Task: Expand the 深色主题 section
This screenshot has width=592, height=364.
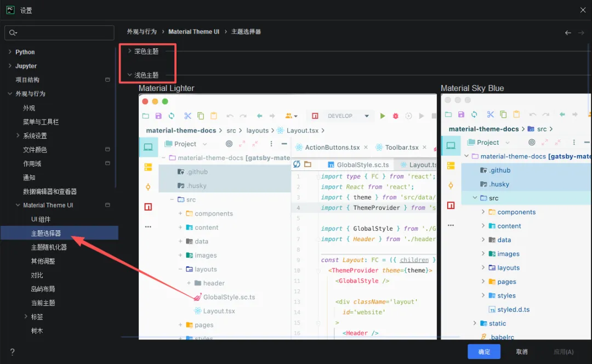Action: [x=129, y=51]
